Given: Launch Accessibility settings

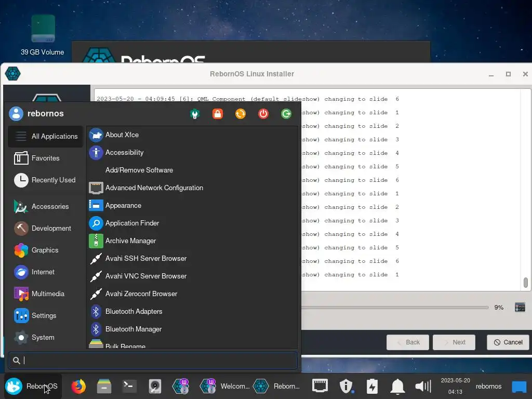Looking at the screenshot, I should click(192, 153).
